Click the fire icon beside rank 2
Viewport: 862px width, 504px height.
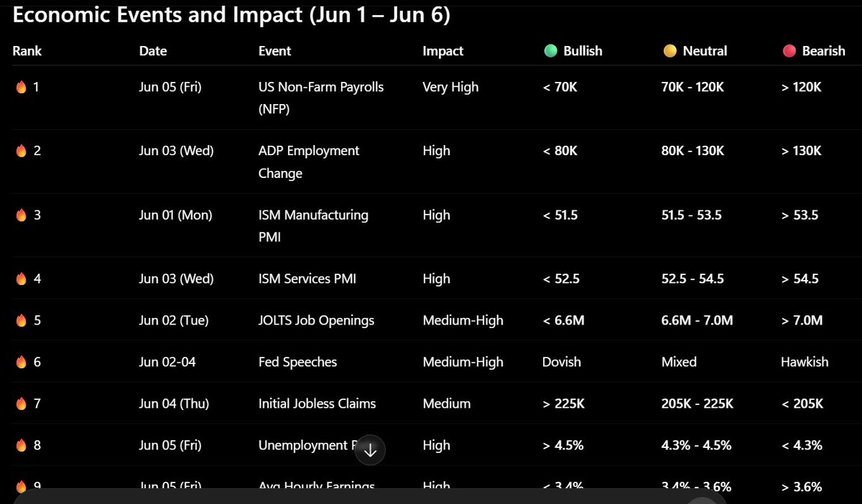(x=20, y=151)
